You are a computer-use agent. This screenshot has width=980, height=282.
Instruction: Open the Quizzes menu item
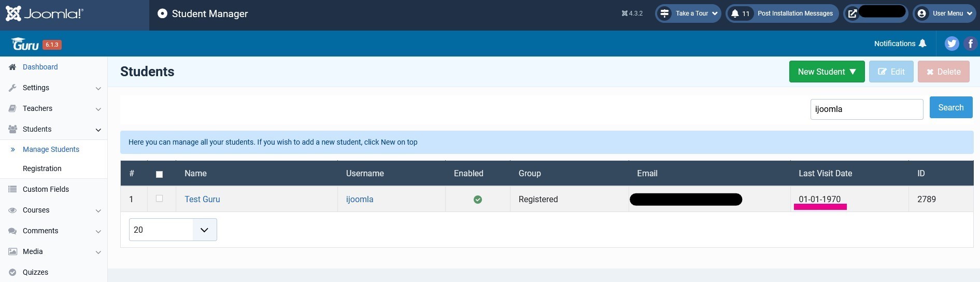tap(35, 272)
